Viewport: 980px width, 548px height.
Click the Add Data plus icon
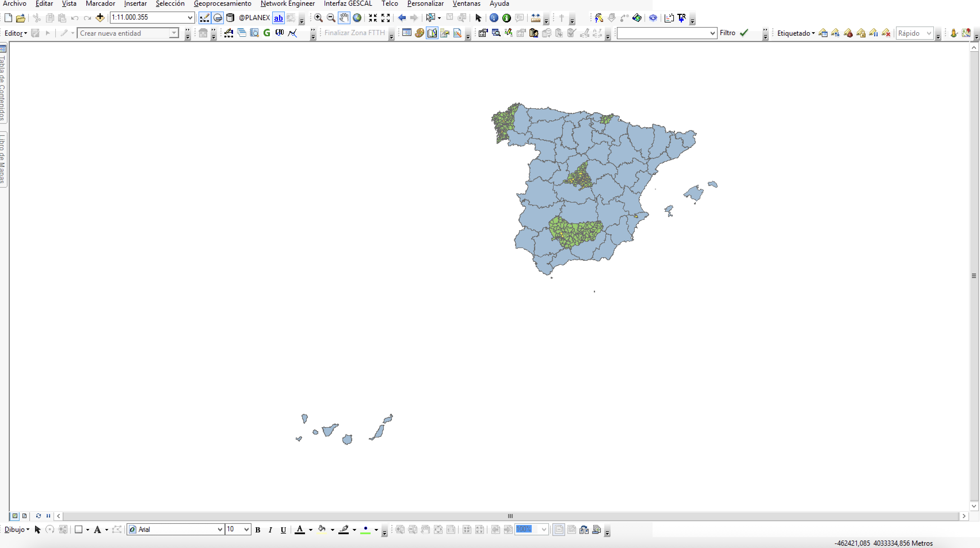click(100, 18)
